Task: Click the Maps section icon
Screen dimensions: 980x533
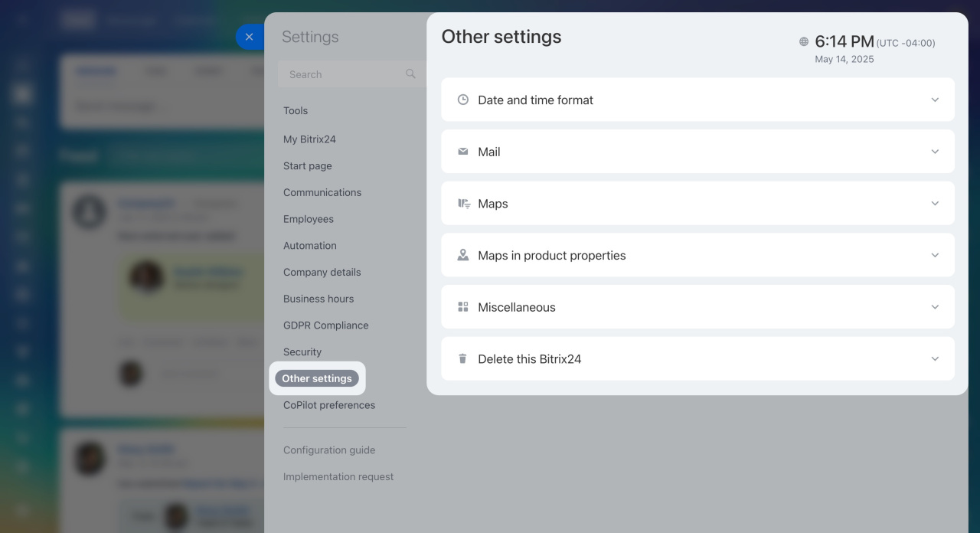Action: (x=463, y=204)
